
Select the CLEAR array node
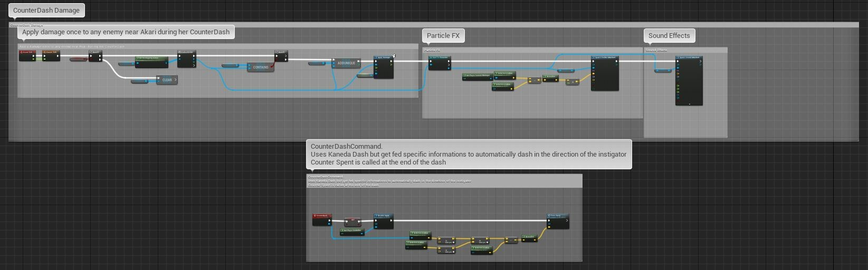tap(167, 80)
